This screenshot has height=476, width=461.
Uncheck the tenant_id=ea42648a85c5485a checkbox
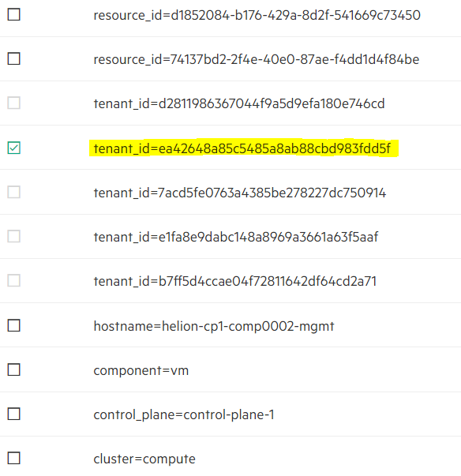coord(14,148)
